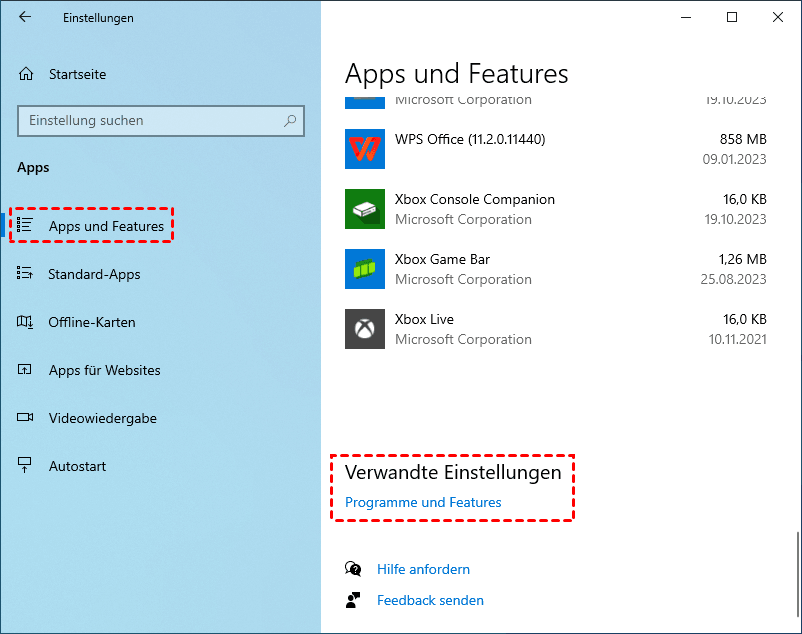
Task: Switch to Standard-Apps page
Action: click(94, 274)
